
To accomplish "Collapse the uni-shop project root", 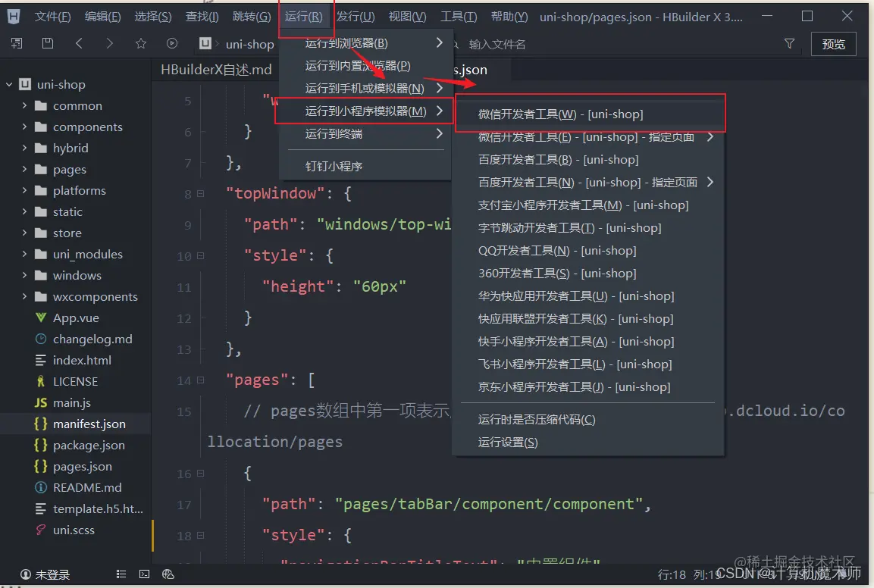I will (x=8, y=84).
